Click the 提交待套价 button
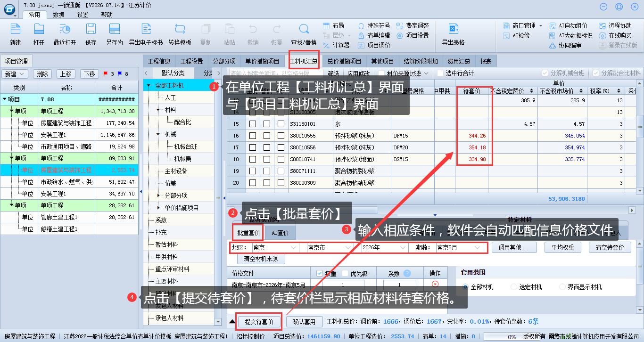644x342 pixels. [259, 322]
